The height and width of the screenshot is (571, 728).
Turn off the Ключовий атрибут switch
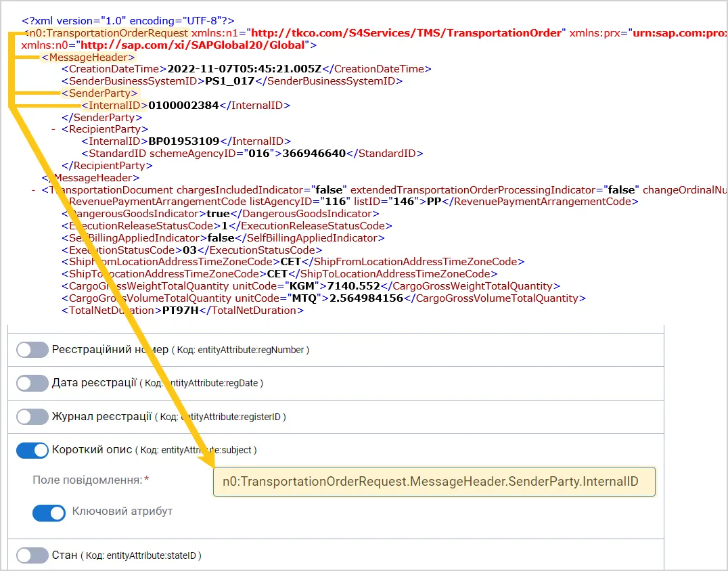(x=49, y=513)
